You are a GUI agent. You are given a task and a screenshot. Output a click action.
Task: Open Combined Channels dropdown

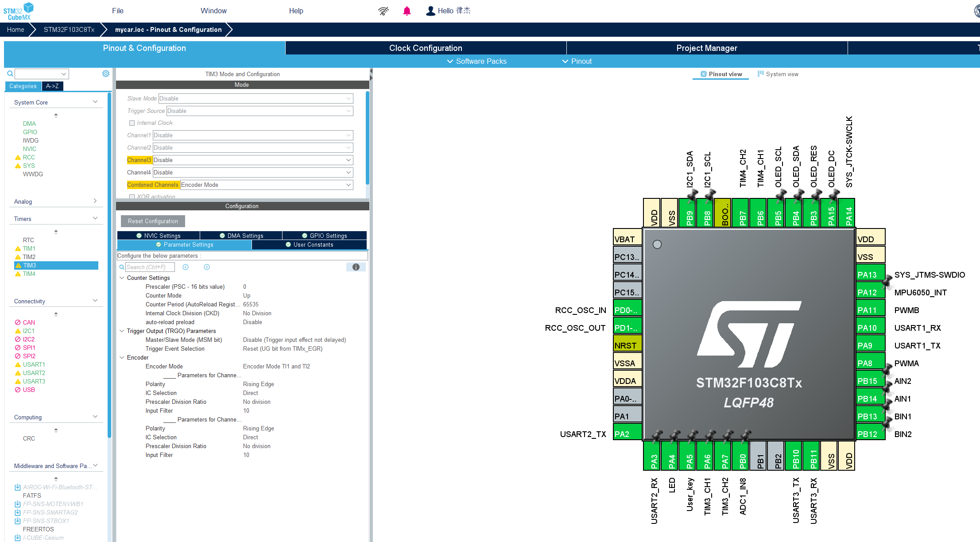[267, 185]
